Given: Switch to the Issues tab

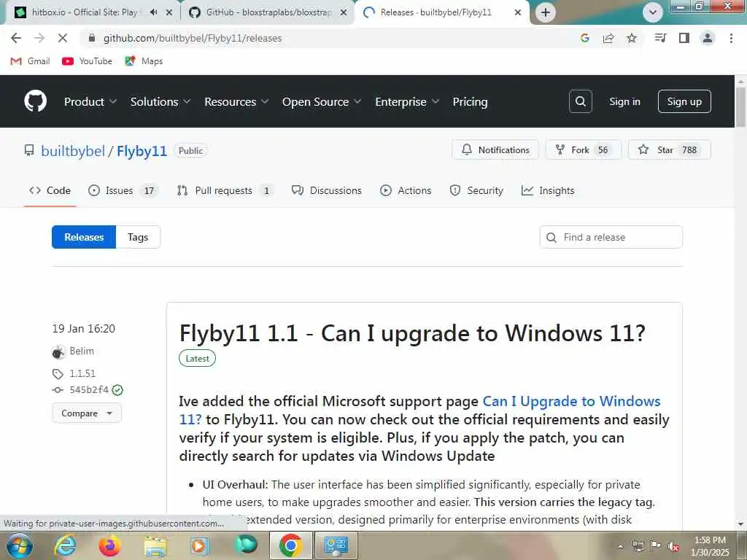Looking at the screenshot, I should tap(123, 190).
